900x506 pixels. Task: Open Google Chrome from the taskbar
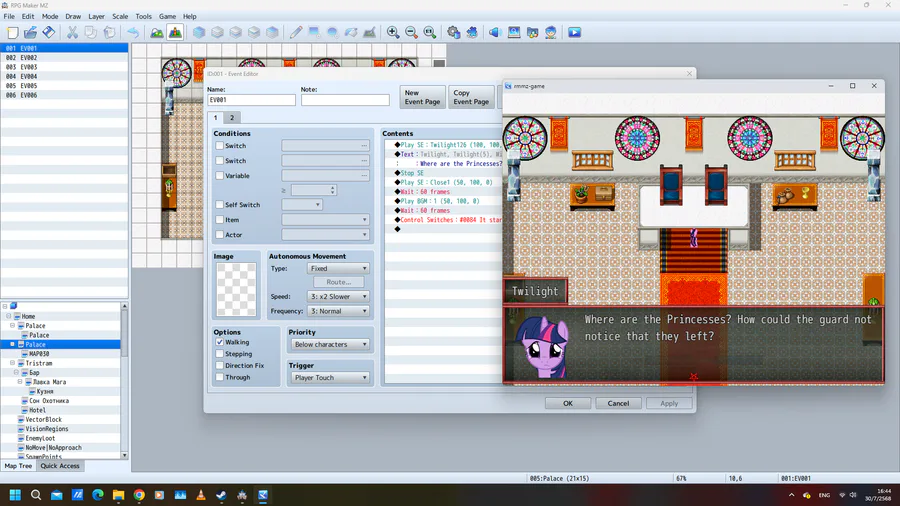click(x=139, y=495)
